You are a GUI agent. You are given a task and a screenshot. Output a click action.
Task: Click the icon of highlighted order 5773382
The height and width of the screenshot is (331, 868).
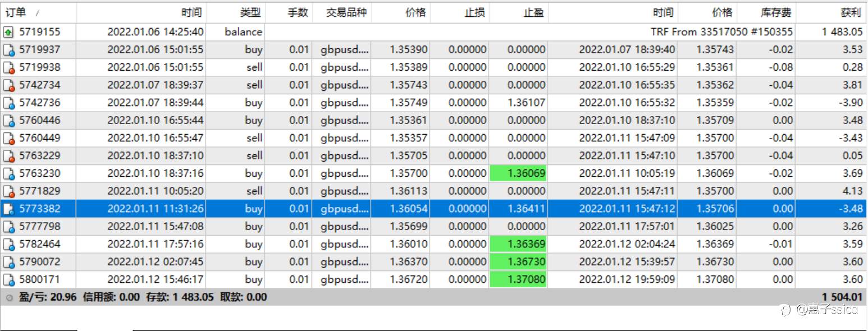click(8, 209)
